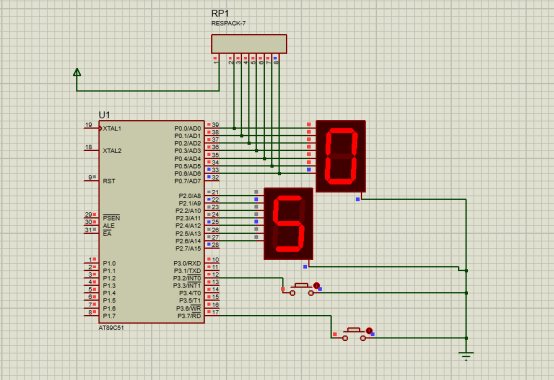Select the seven-segment display showing 0
The image size is (554, 380).
coord(341,156)
